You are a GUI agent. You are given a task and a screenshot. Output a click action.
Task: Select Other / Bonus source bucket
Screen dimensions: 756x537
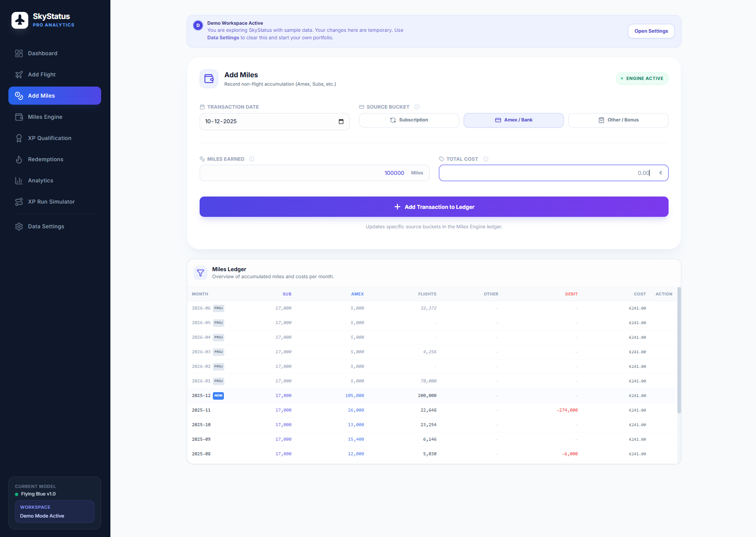point(618,120)
